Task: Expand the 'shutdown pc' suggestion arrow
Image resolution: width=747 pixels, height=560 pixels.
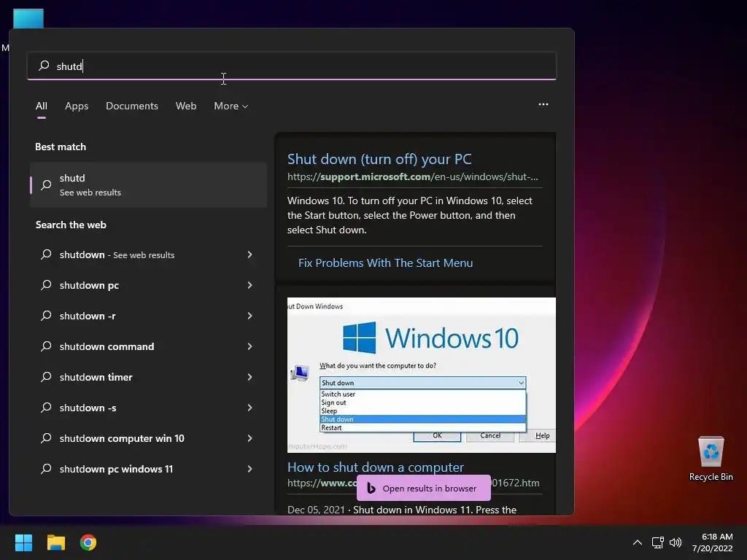Action: 249,285
